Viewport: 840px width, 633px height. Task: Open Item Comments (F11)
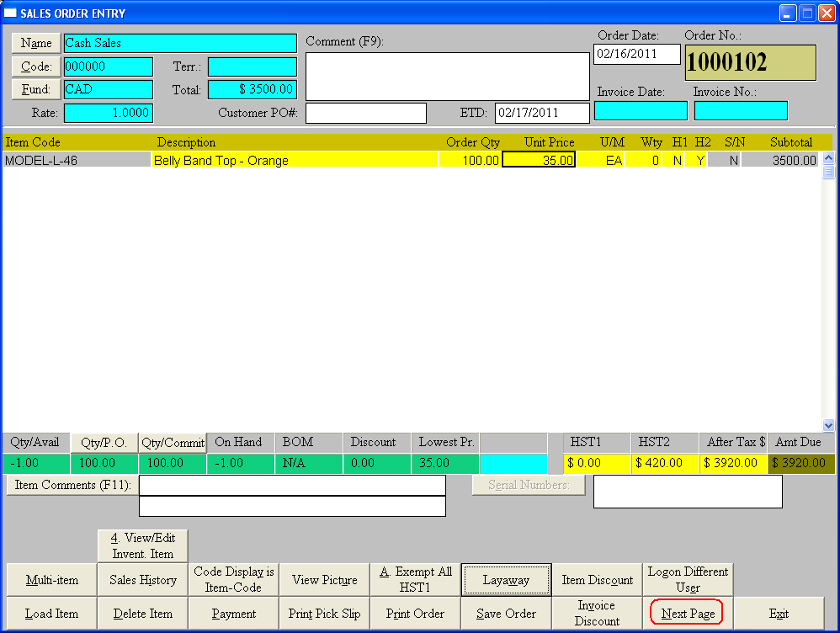[x=72, y=486]
